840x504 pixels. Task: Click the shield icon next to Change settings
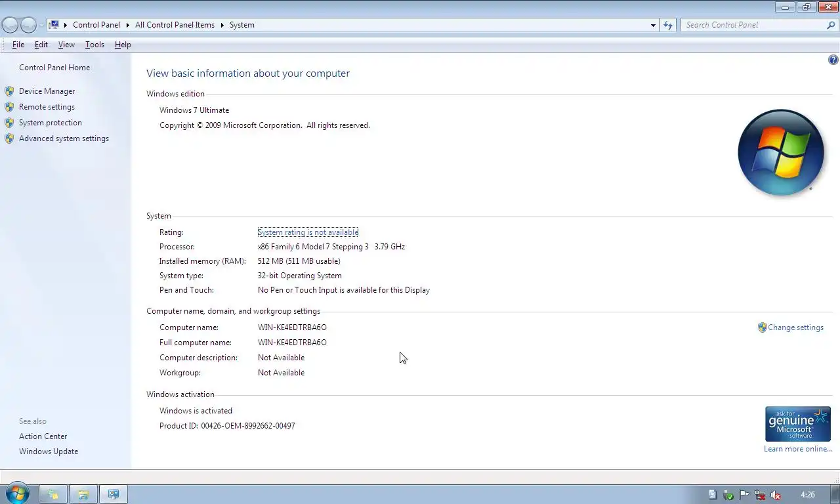(762, 327)
